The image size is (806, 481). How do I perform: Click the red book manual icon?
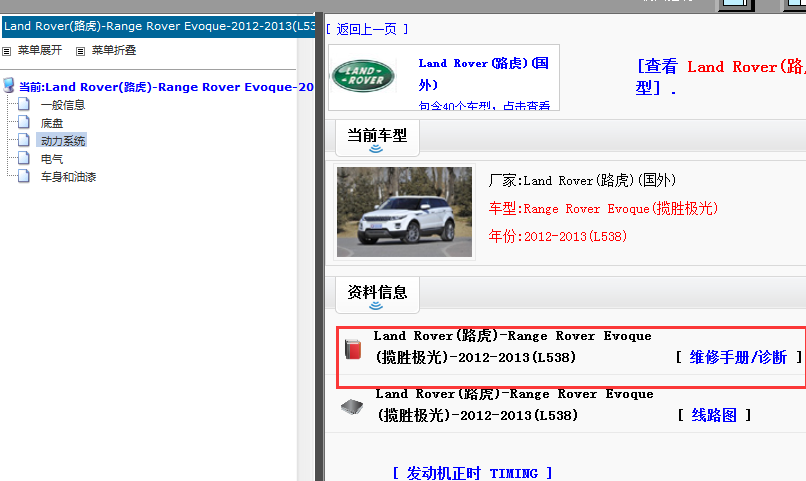[353, 349]
